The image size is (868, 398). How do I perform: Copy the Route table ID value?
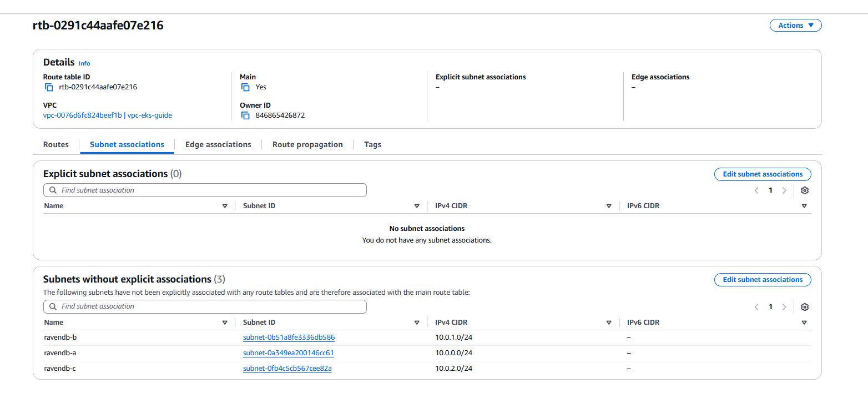[49, 87]
